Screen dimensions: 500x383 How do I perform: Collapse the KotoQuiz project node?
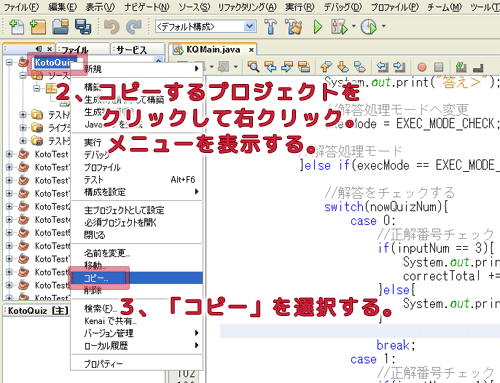pos(9,62)
